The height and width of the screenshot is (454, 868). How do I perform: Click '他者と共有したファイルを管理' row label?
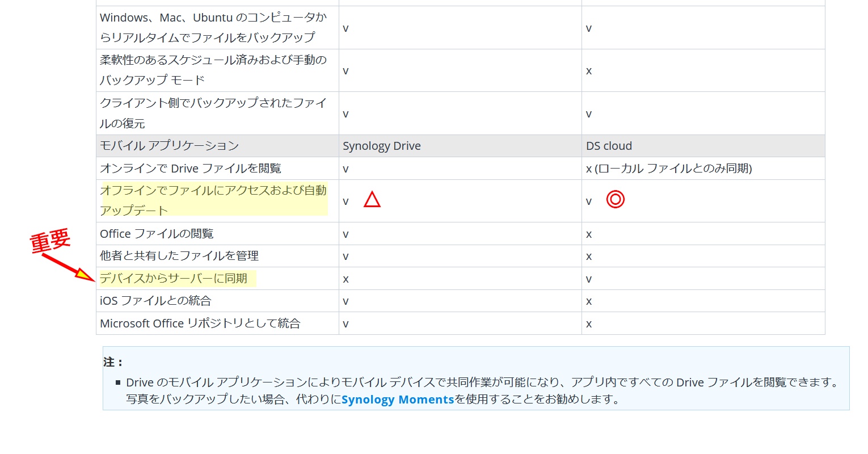[x=179, y=256]
